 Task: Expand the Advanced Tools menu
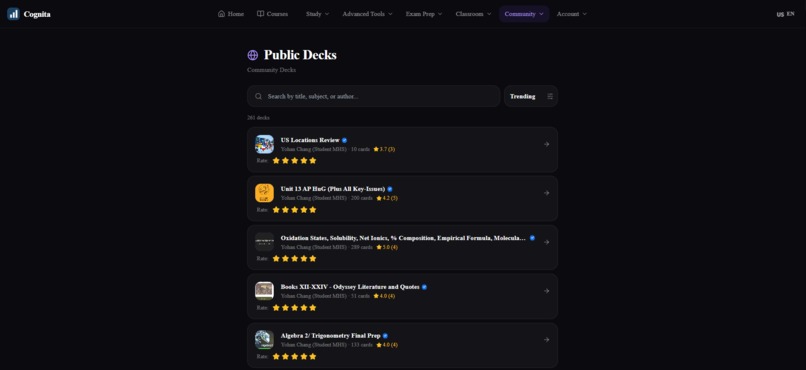click(x=367, y=14)
